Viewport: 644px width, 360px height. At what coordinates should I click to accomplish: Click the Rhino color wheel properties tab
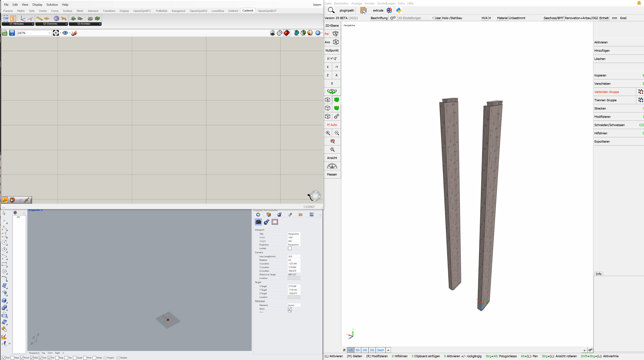click(x=258, y=215)
